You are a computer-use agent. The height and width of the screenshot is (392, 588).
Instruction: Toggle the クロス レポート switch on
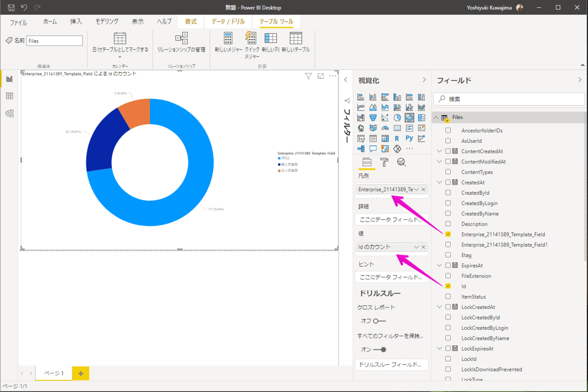pyautogui.click(x=379, y=321)
